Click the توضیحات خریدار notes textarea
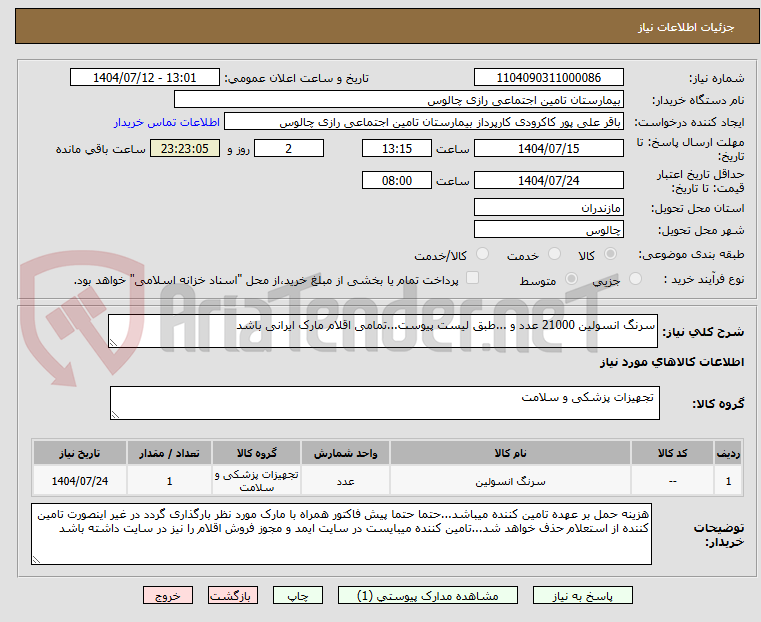 tap(341, 534)
